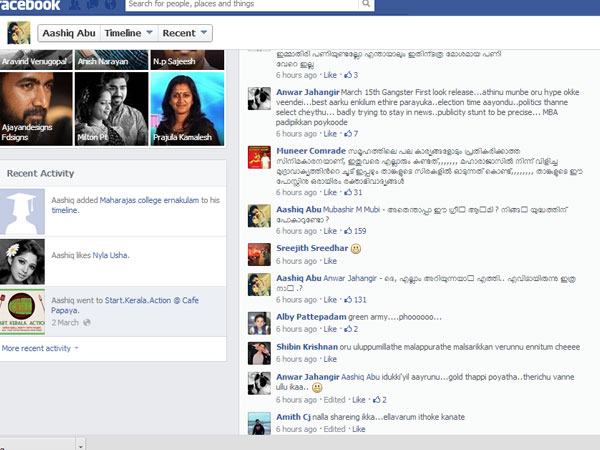The height and width of the screenshot is (450, 600).
Task: Click Aashiq Abu avatar on Anwar Jahangir reply
Action: point(259,284)
